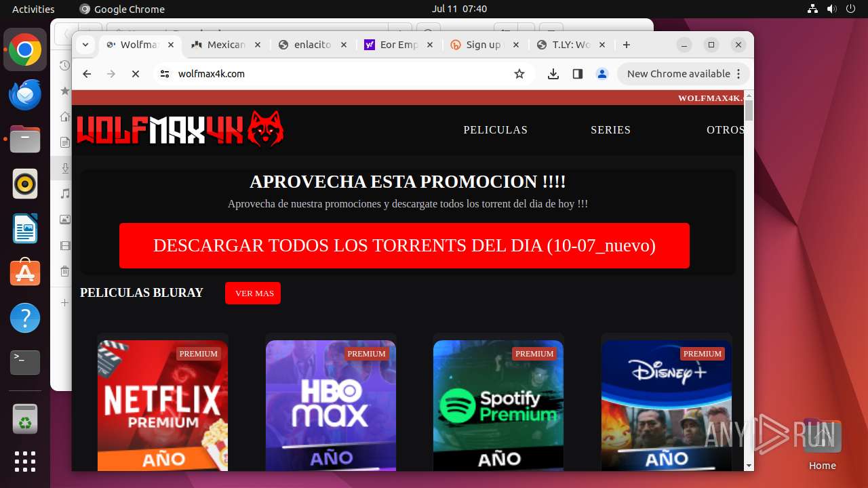This screenshot has width=868, height=488.
Task: Open the Help icon in dock
Action: click(x=25, y=318)
